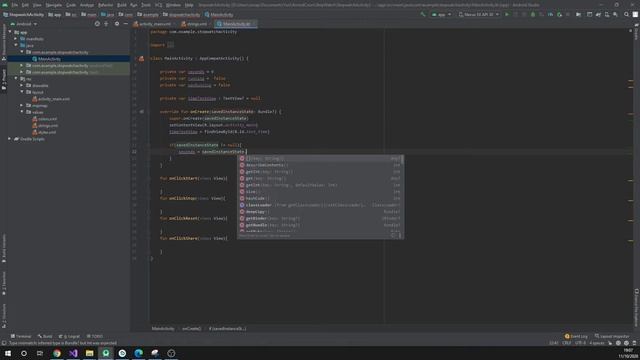The image size is (640, 360).
Task: Open Project panel gear settings
Action: click(117, 24)
